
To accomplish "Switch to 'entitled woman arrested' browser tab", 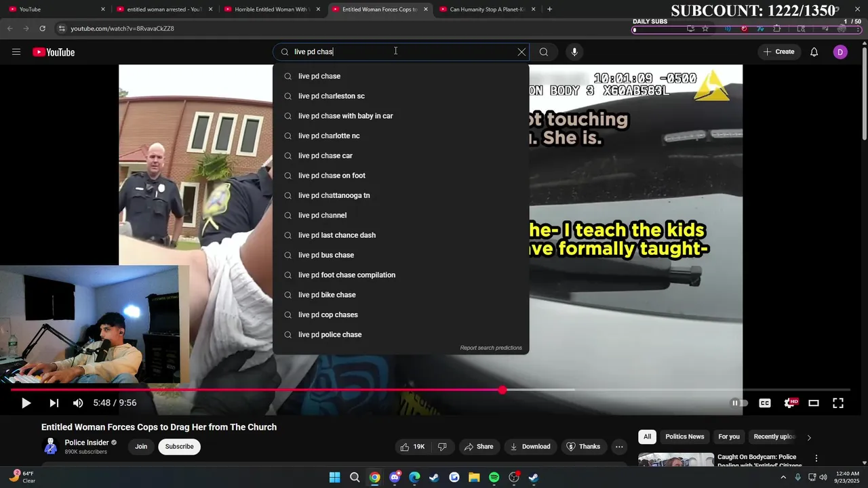I will 164,9.
